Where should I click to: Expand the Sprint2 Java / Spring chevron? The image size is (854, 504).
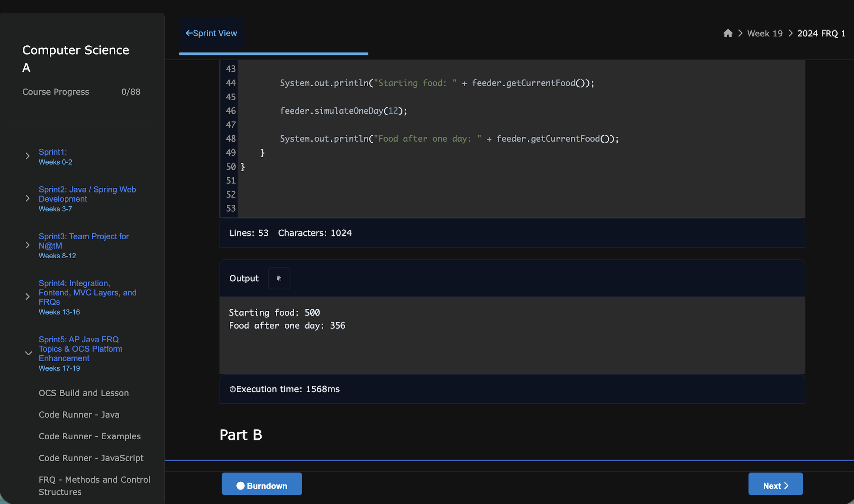28,198
